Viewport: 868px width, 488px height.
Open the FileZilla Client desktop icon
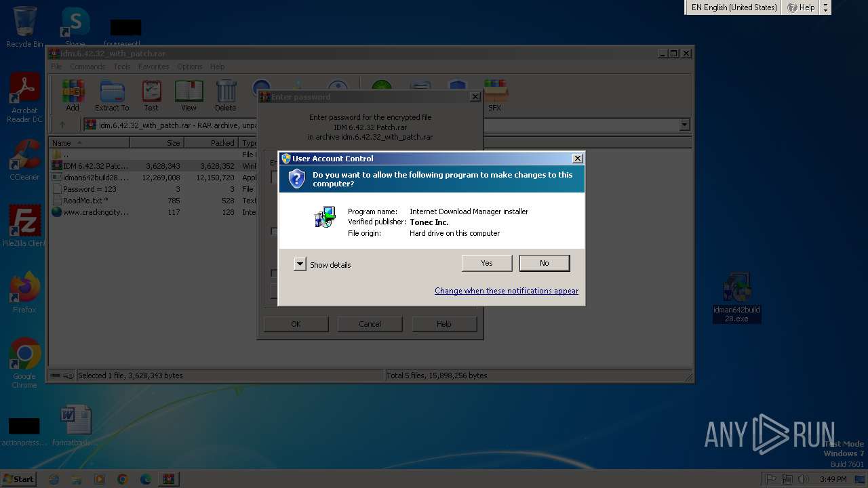click(x=24, y=226)
